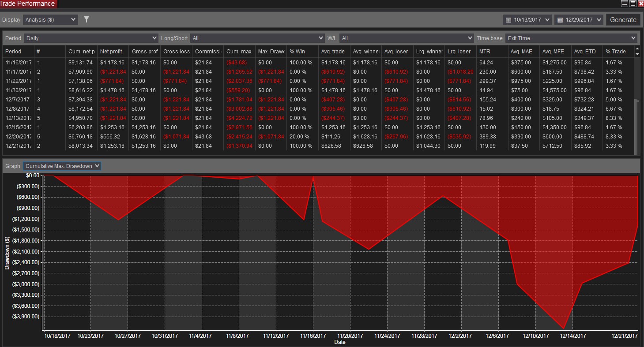The height and width of the screenshot is (347, 644).
Task: Select the 12/7/2017 period row
Action: pos(318,100)
